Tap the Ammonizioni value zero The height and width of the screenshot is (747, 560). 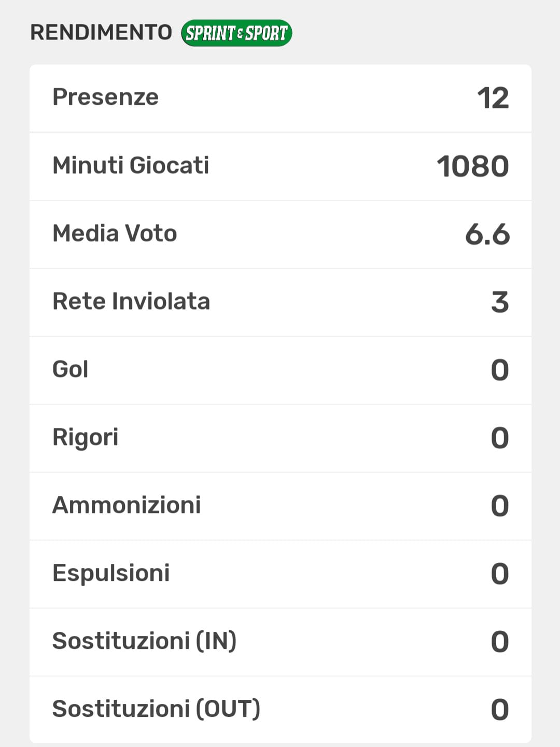499,506
